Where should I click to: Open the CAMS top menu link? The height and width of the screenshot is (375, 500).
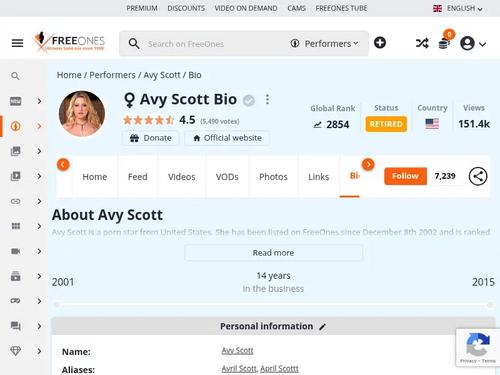tap(296, 8)
